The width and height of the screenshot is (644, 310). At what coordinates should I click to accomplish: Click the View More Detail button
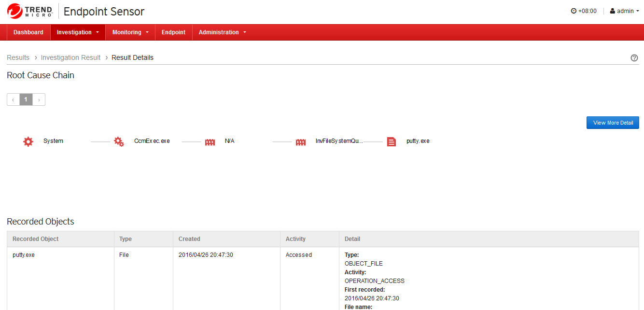[x=613, y=123]
